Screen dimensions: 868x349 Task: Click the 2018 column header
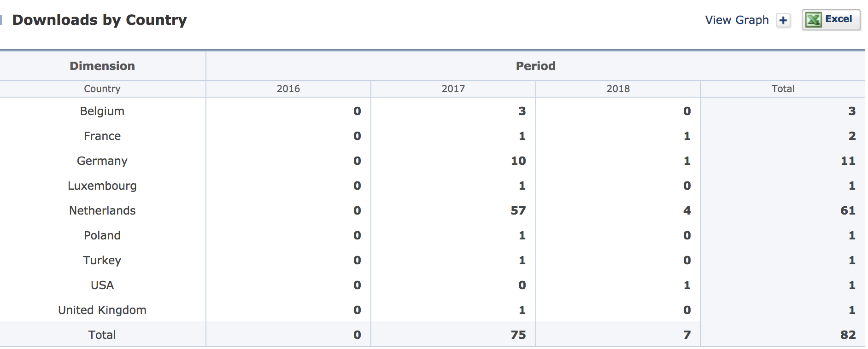coord(618,89)
